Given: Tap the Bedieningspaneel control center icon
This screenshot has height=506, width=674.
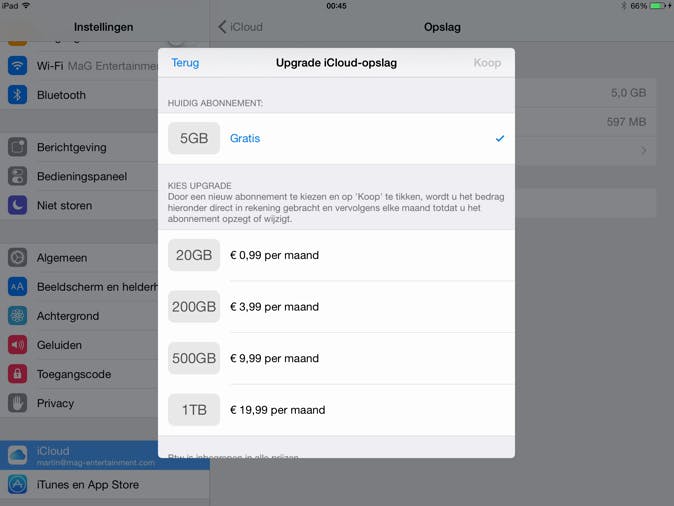Looking at the screenshot, I should pyautogui.click(x=17, y=176).
